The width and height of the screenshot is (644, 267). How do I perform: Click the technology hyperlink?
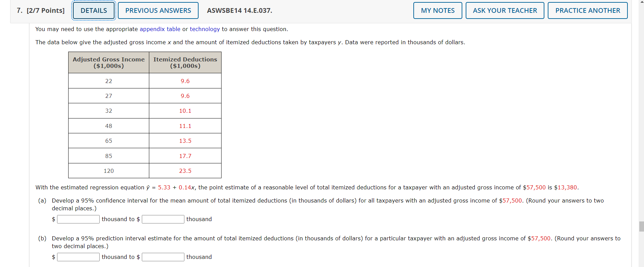(204, 29)
